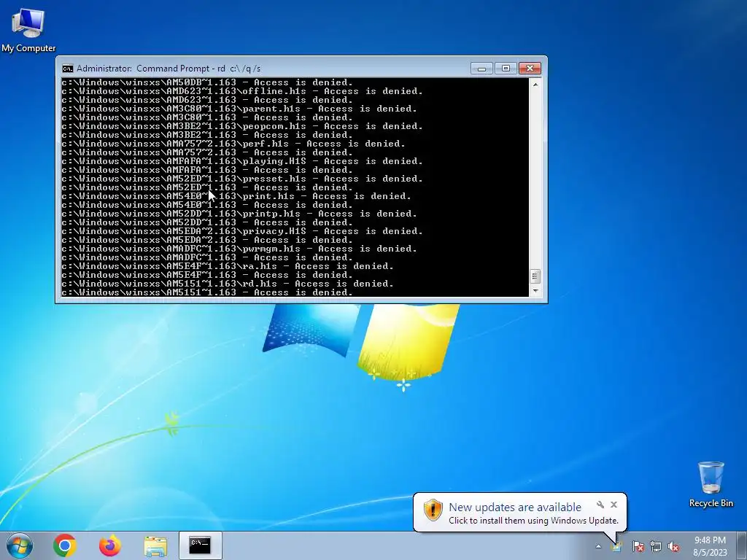The image size is (747, 560).
Task: Click the privacy.H1S access denied line
Action: point(242,231)
